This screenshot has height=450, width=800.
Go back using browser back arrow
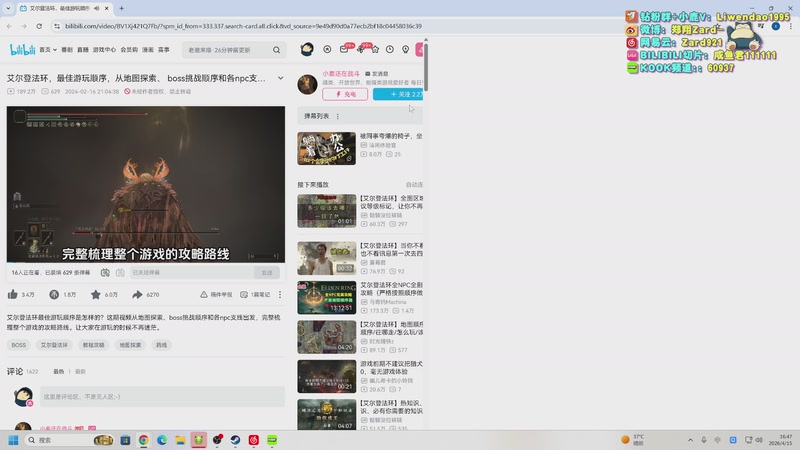pyautogui.click(x=9, y=26)
